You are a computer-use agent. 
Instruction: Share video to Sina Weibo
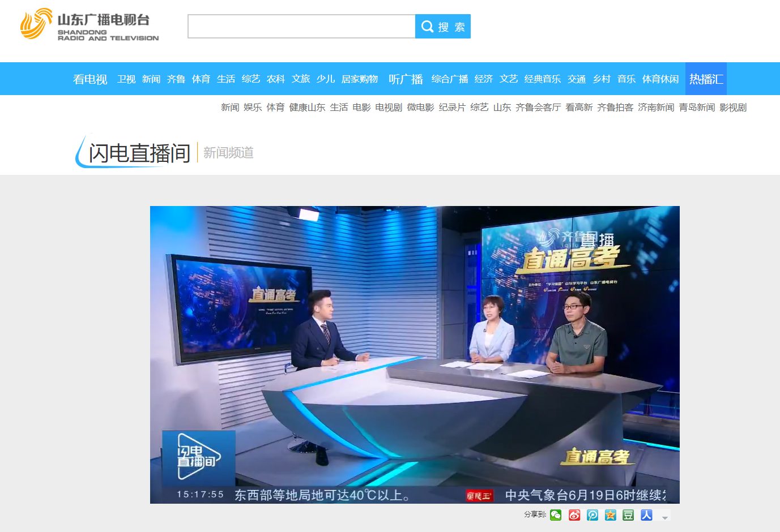[x=574, y=515]
